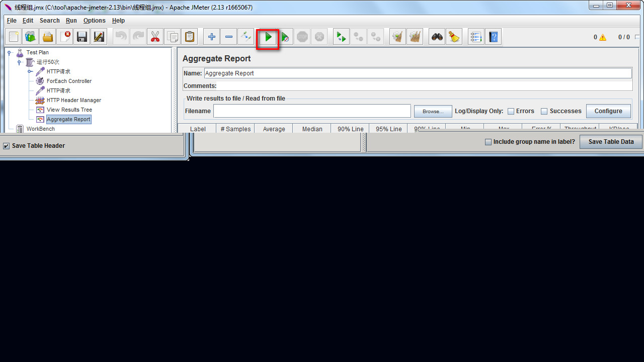Screen dimensions: 644x362
Task: Open the Help menu
Action: pyautogui.click(x=118, y=21)
